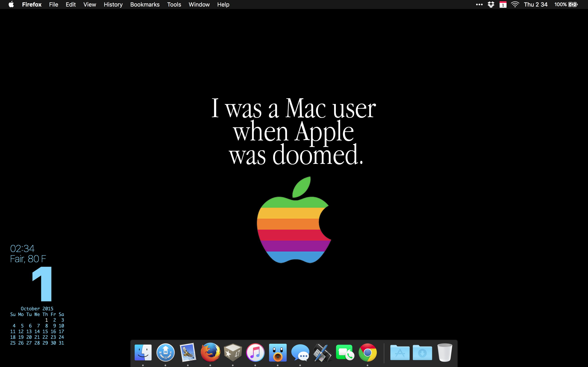Open the Wi-Fi status dropdown
588x367 pixels.
515,5
